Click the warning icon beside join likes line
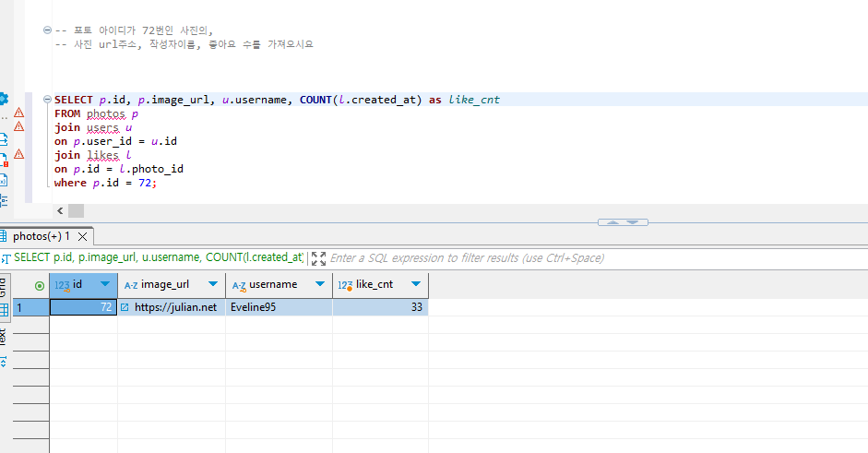 coord(18,154)
